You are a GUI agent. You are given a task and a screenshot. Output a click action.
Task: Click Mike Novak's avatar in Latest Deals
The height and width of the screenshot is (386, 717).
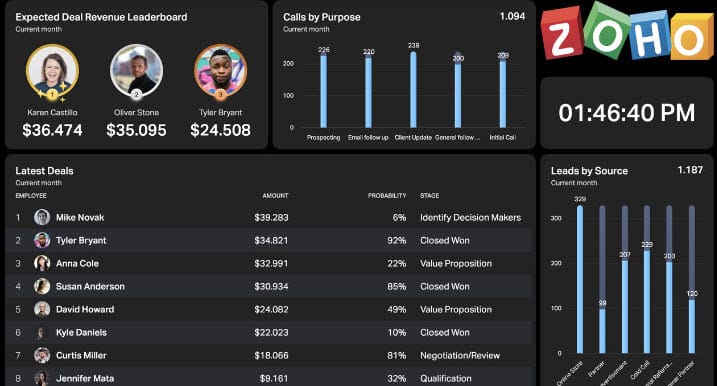point(42,217)
